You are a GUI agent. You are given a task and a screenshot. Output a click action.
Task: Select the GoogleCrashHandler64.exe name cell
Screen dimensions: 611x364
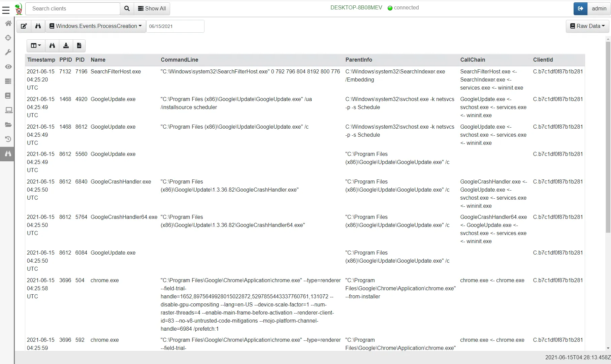coord(124,217)
